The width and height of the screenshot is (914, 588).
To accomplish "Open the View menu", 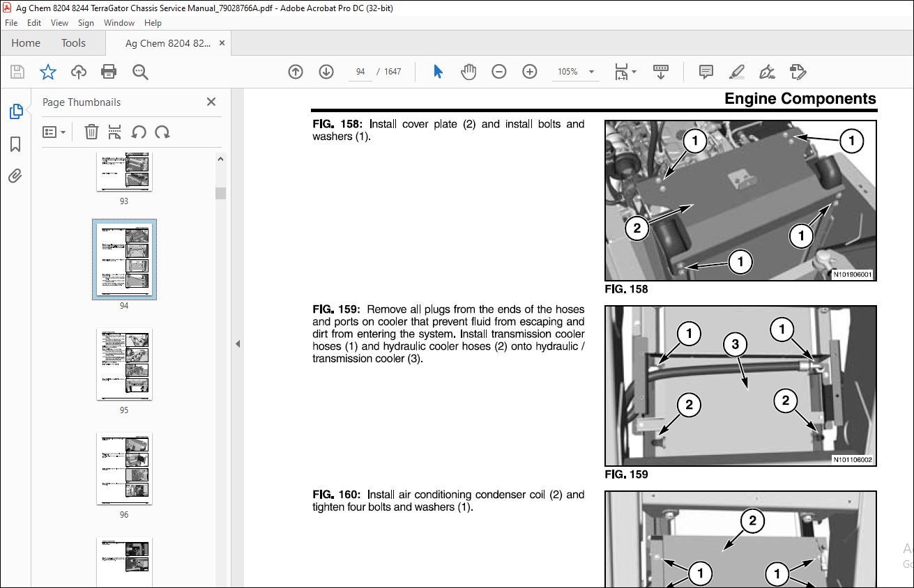I will point(59,23).
